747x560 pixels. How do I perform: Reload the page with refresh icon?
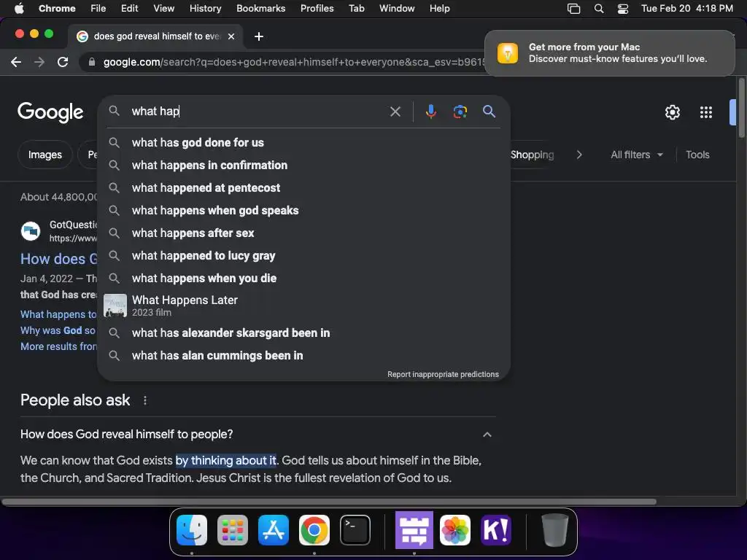pos(63,62)
